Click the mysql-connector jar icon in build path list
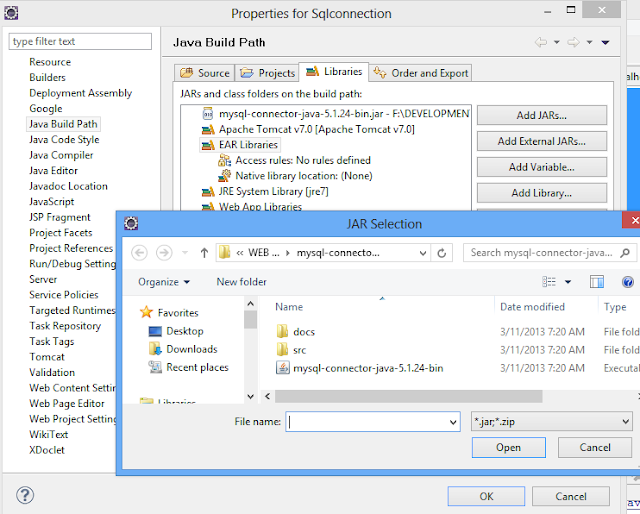 (208, 113)
